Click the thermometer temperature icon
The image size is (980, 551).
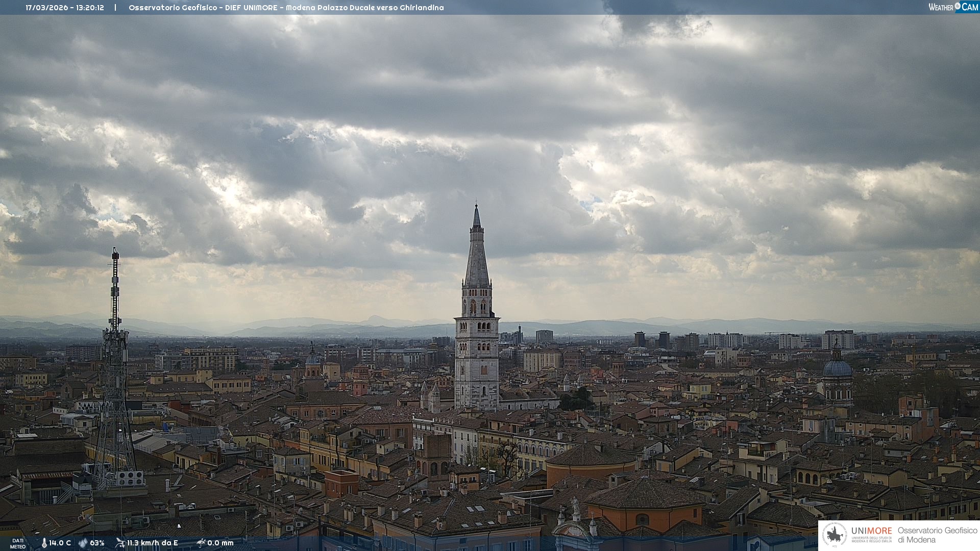(44, 543)
